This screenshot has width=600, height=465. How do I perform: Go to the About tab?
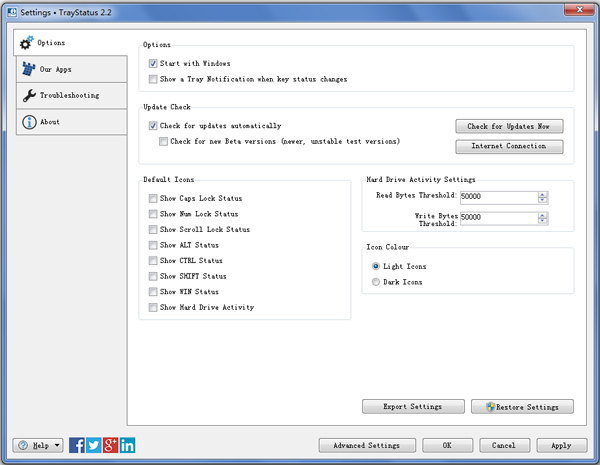click(72, 122)
